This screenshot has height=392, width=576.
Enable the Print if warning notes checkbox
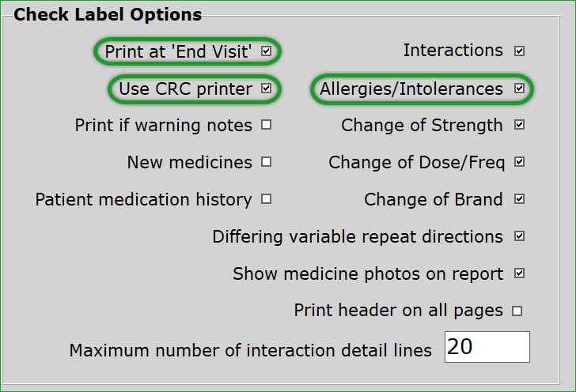coord(267,125)
